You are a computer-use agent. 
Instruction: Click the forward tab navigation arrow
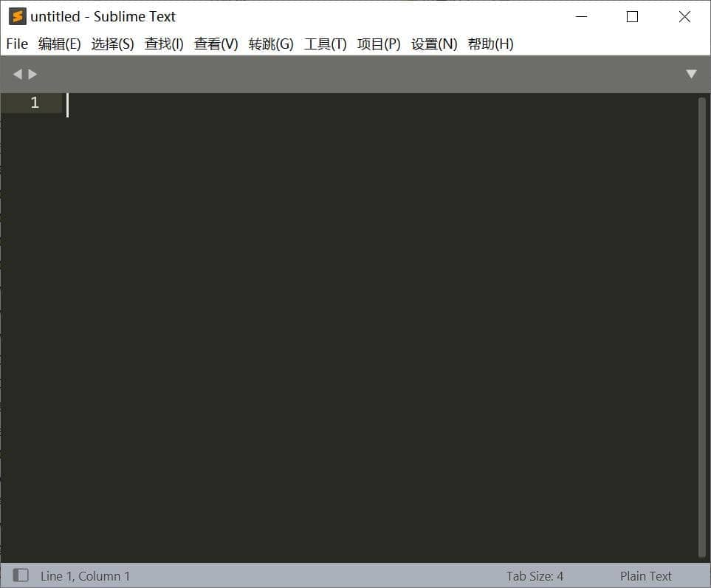click(x=32, y=74)
